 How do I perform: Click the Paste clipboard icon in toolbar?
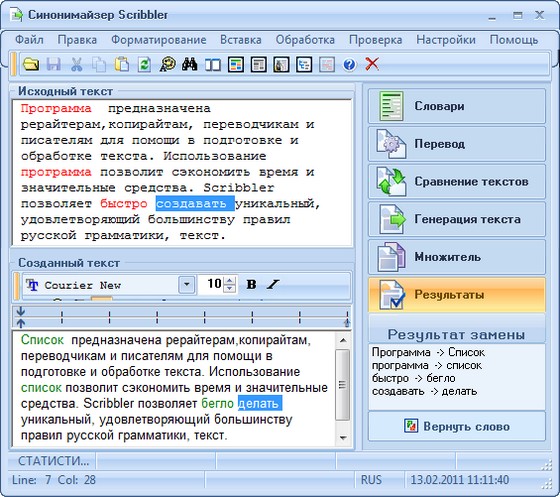(x=121, y=65)
